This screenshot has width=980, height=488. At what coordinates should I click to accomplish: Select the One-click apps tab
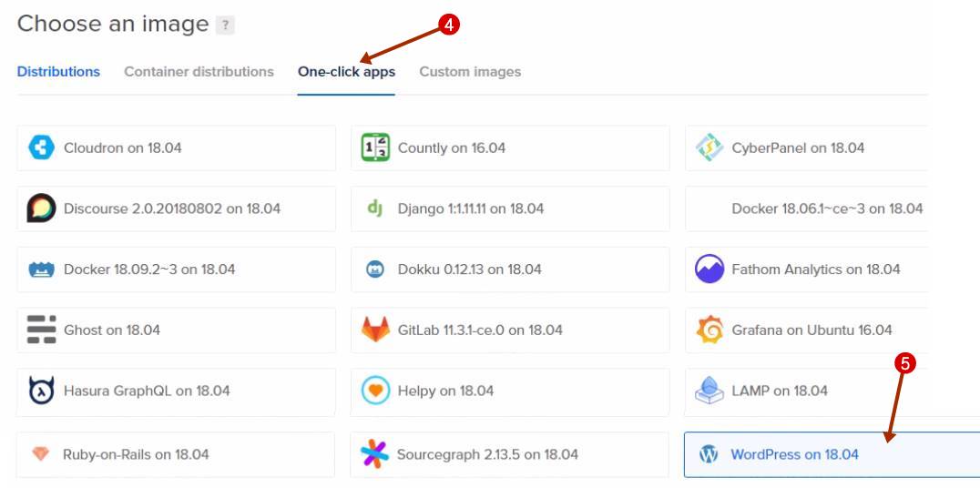(346, 72)
